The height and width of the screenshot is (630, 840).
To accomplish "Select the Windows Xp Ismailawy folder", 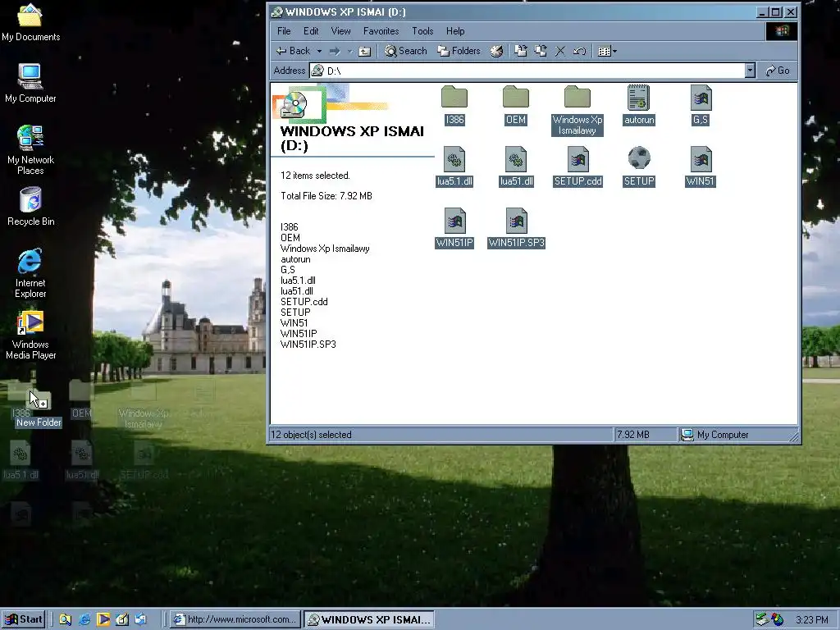I will tap(577, 111).
